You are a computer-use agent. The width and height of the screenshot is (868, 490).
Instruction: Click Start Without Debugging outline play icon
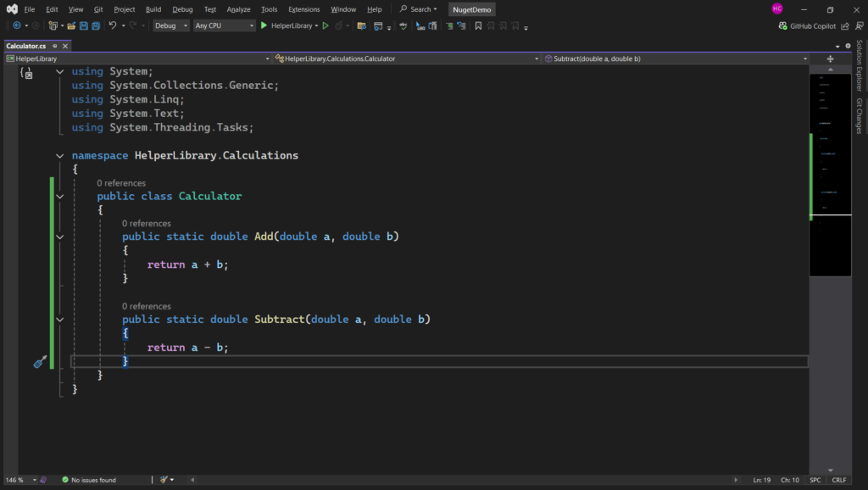pos(325,25)
